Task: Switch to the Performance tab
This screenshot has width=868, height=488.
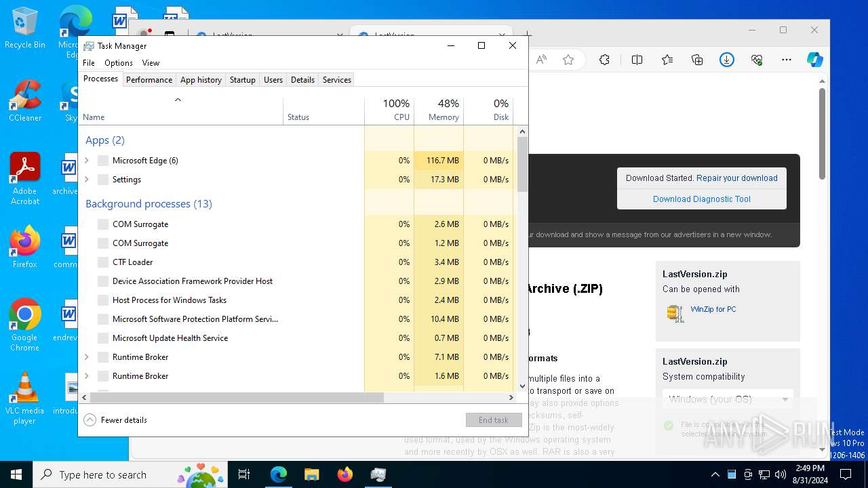Action: pos(149,80)
